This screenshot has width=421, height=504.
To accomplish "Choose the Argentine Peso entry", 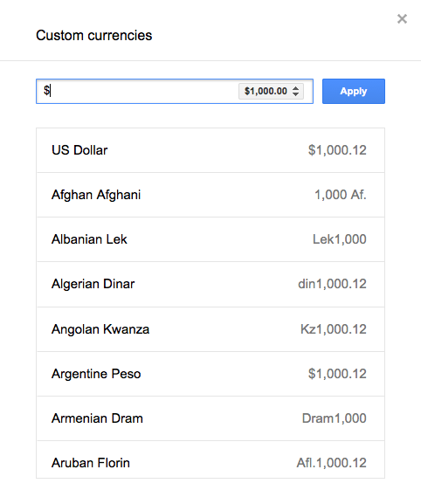I will 210,374.
